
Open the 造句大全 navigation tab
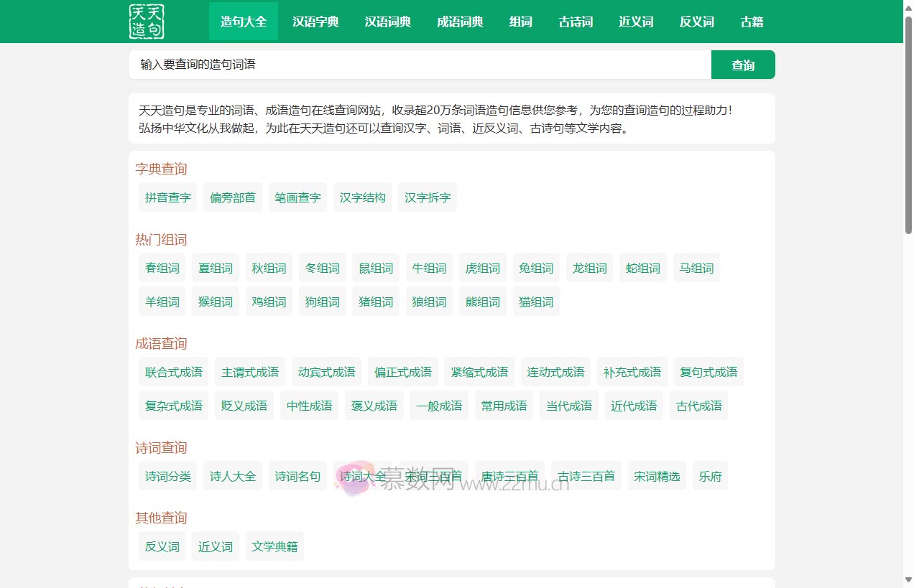point(243,22)
